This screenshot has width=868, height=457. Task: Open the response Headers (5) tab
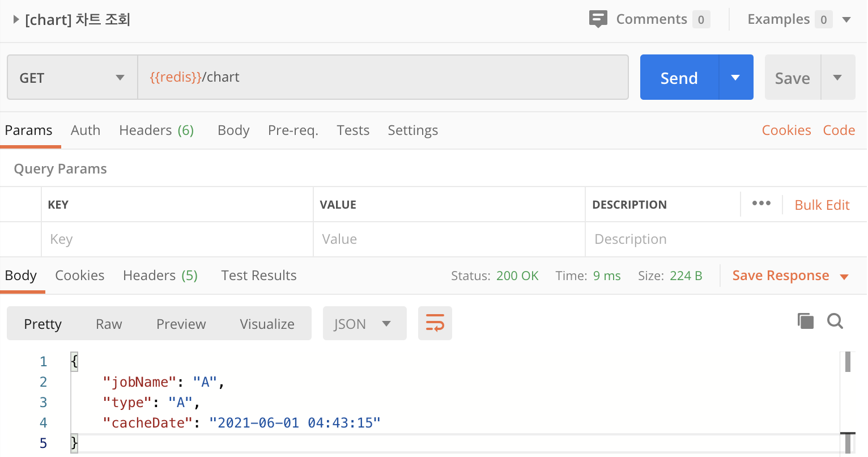[x=160, y=276]
